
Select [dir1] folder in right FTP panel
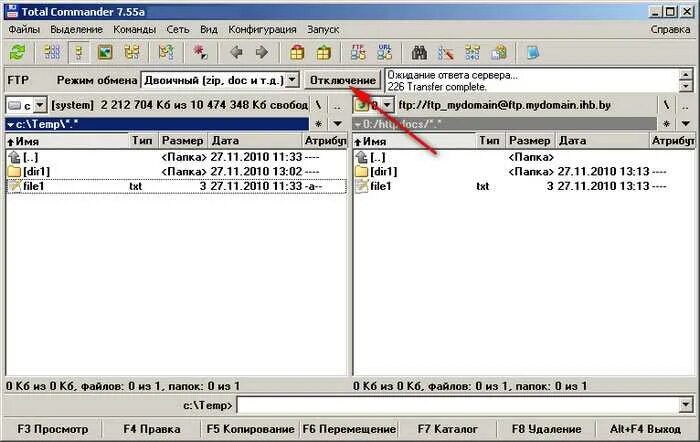point(523,171)
